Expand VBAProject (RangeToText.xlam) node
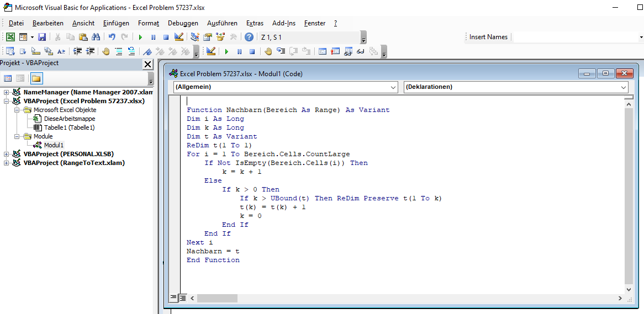Image resolution: width=644 pixels, height=314 pixels. point(6,163)
